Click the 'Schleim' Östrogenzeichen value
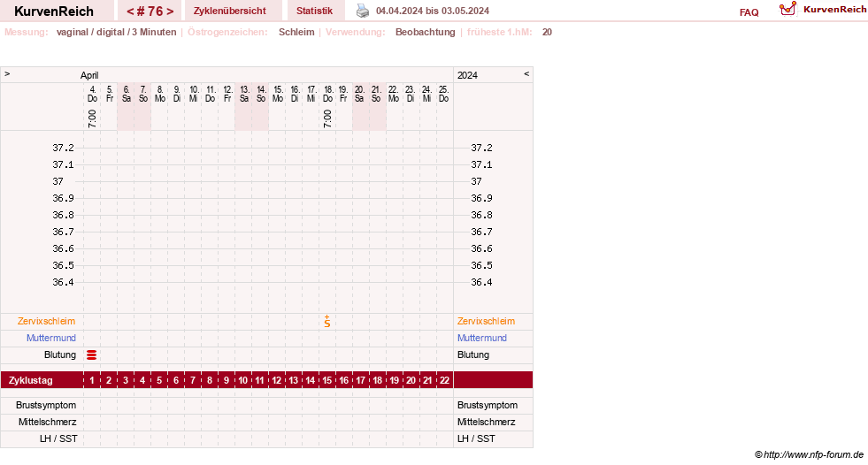This screenshot has height=465, width=868. pyautogui.click(x=296, y=32)
